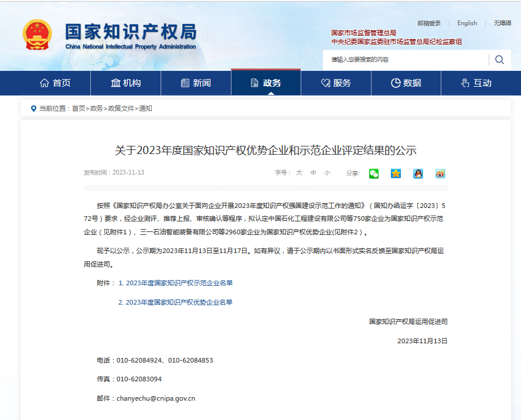
Task: Open 中央纪委国家监委驻市场监管总局纪检监察组 link
Action: click(x=396, y=42)
